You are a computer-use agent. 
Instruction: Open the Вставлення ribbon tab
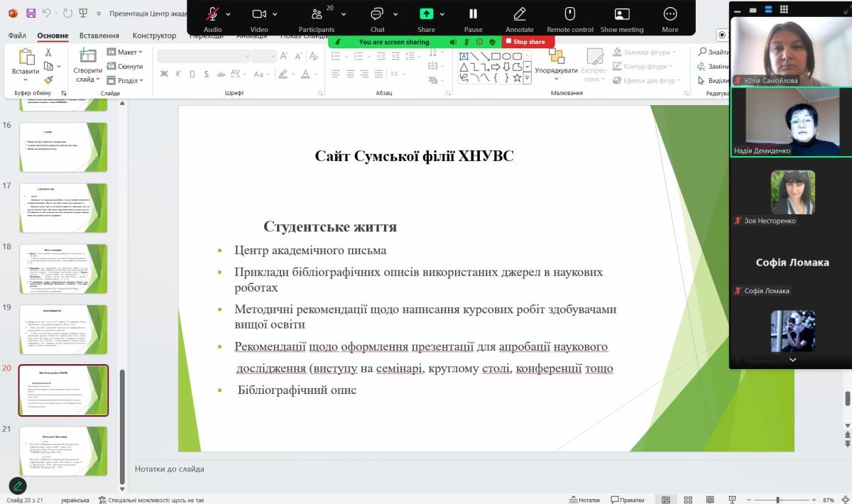pos(99,35)
